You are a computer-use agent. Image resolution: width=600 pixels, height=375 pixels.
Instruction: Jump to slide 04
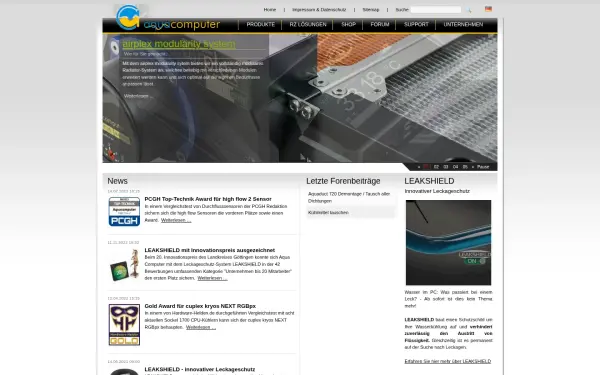(455, 167)
